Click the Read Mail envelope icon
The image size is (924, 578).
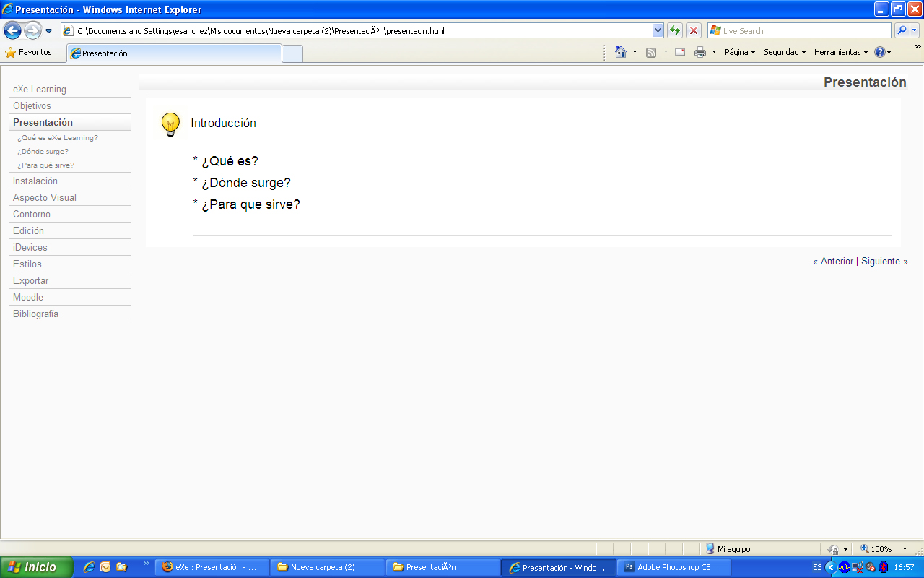(x=679, y=52)
